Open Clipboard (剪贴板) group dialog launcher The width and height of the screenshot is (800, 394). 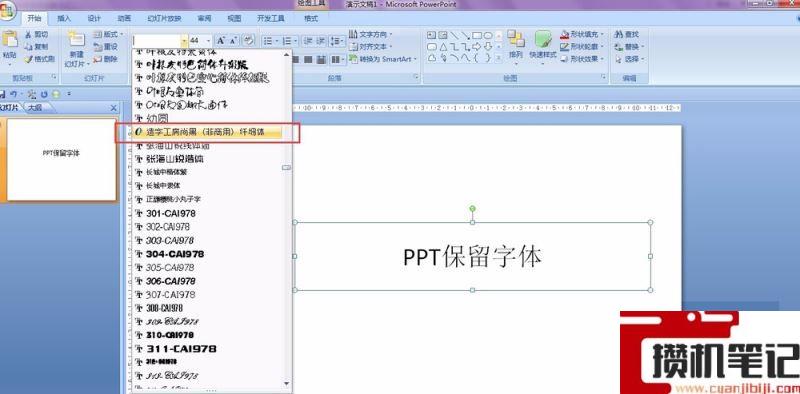(x=54, y=78)
